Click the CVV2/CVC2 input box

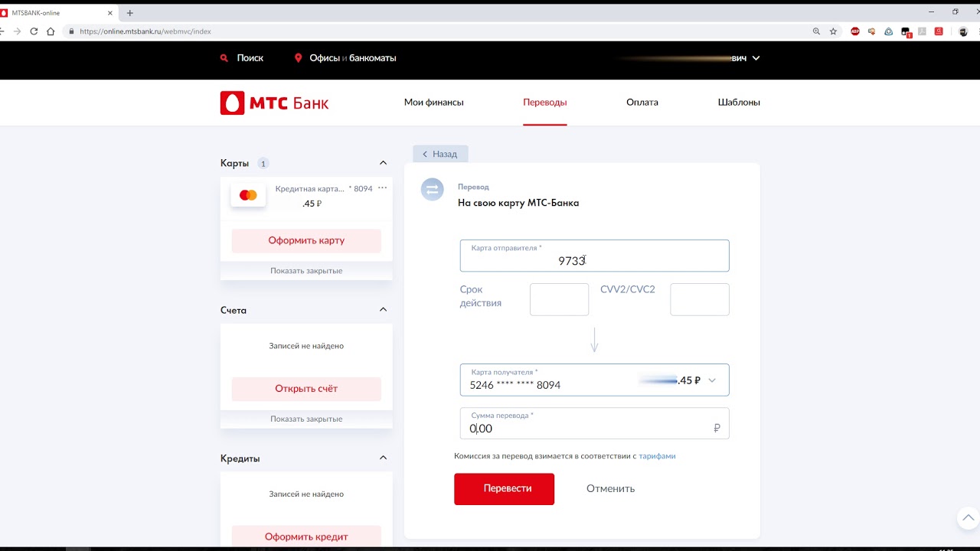coord(700,299)
